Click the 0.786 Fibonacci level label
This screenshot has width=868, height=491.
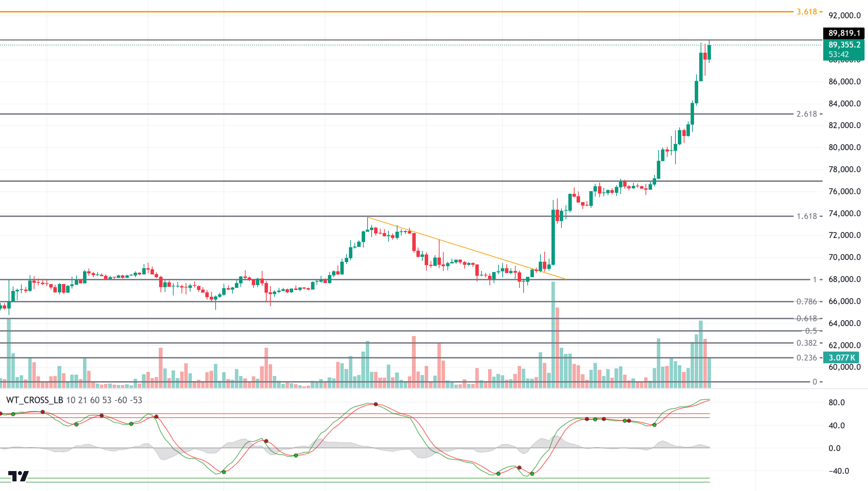pyautogui.click(x=807, y=302)
